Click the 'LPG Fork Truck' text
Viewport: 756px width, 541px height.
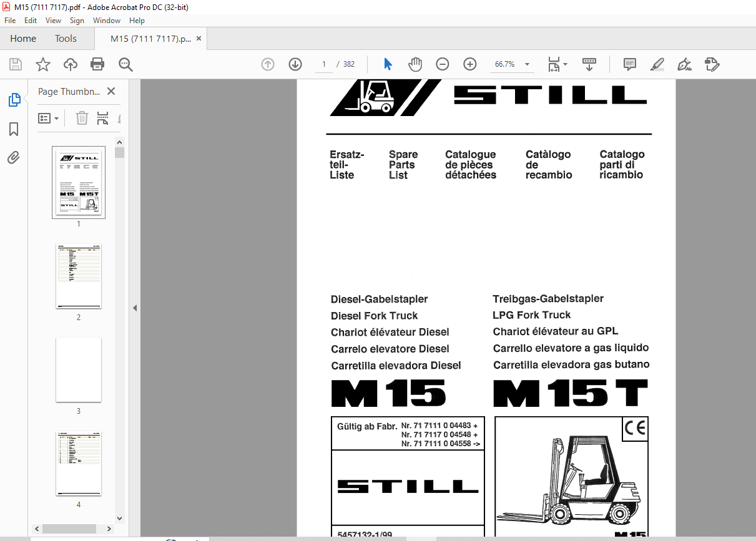pos(532,315)
